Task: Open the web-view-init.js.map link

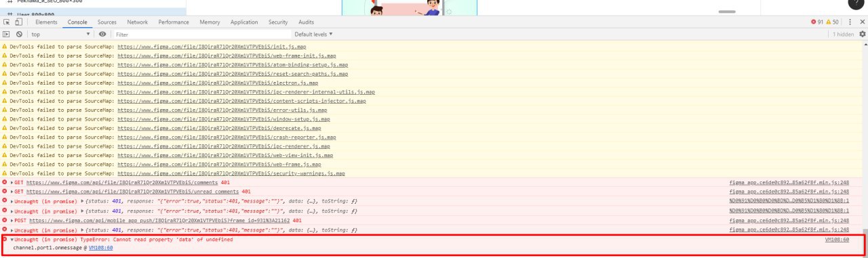Action: [x=225, y=155]
